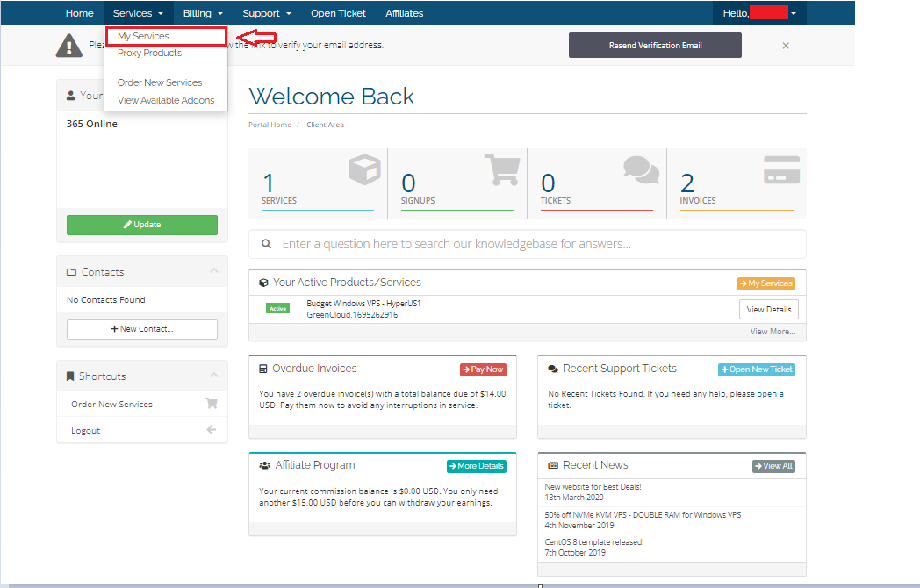Viewport: 920px width, 588px height.
Task: Click the Recent Support Tickets chat icon
Action: point(553,369)
